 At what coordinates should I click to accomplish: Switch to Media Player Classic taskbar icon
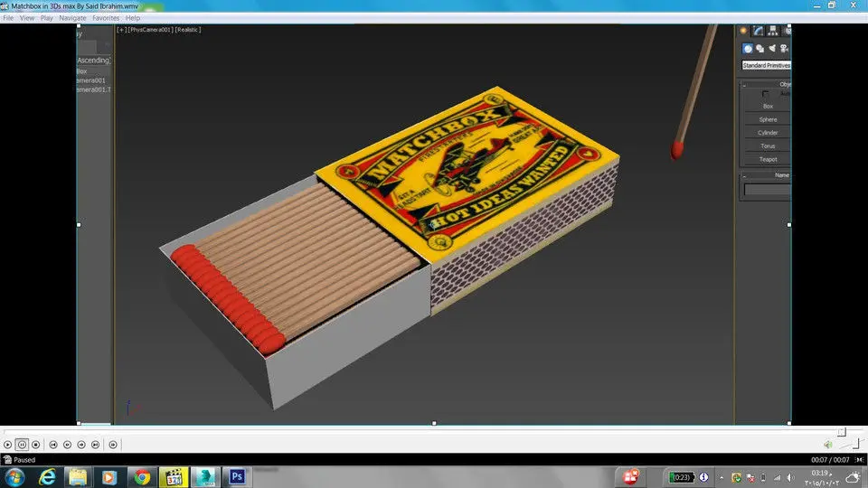174,477
